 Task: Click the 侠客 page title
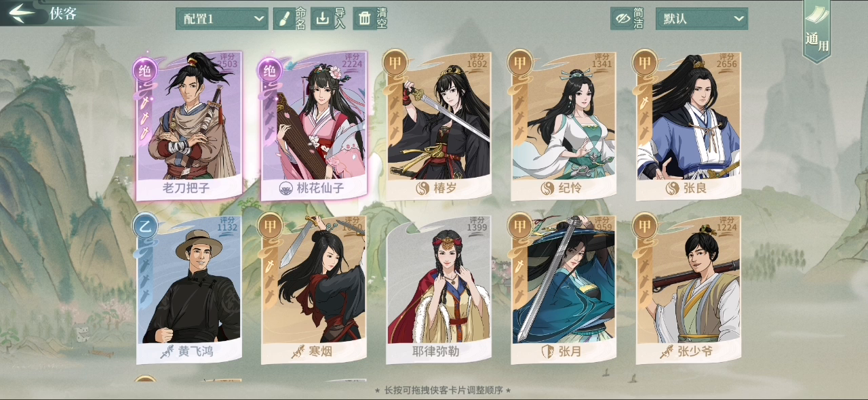click(63, 14)
